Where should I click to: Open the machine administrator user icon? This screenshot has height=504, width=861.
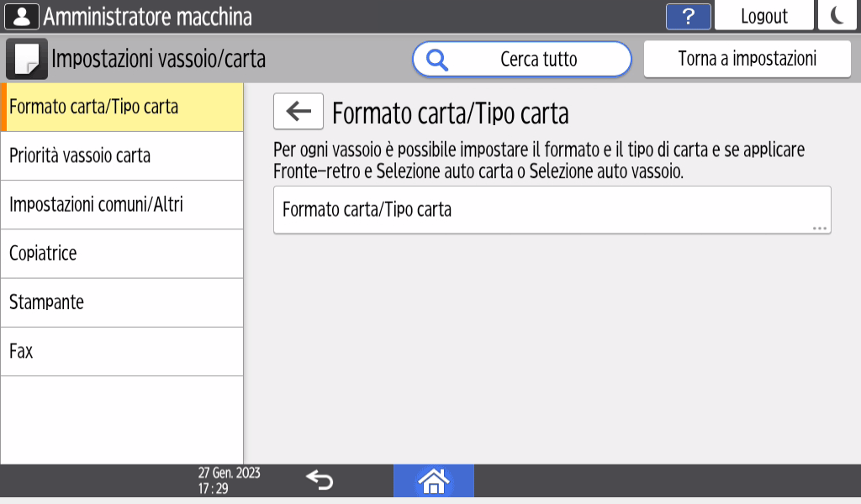[23, 14]
